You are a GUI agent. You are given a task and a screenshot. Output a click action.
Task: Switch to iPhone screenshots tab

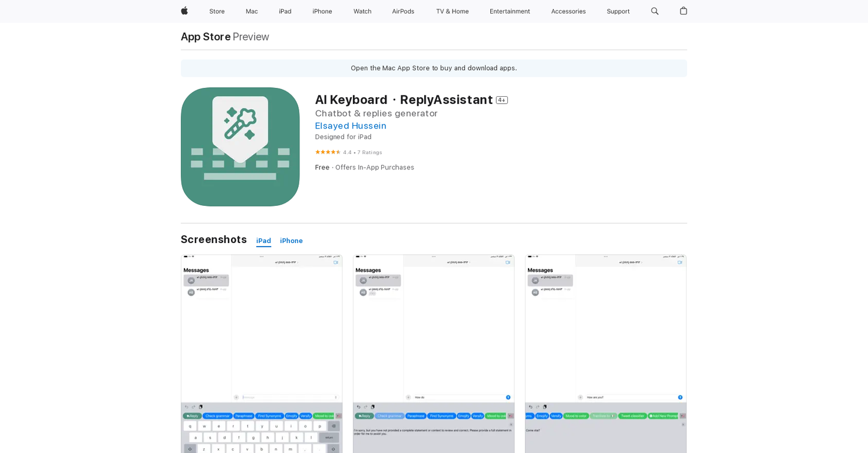291,241
